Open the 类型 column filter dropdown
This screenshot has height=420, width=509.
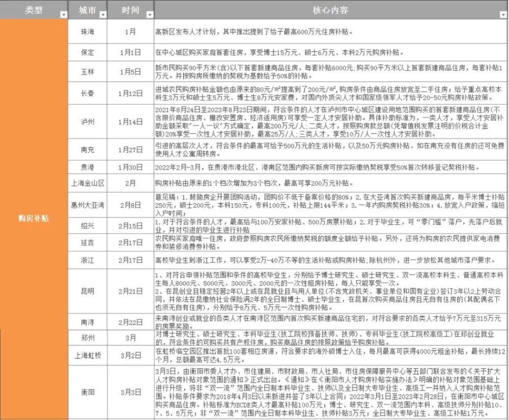64,15
